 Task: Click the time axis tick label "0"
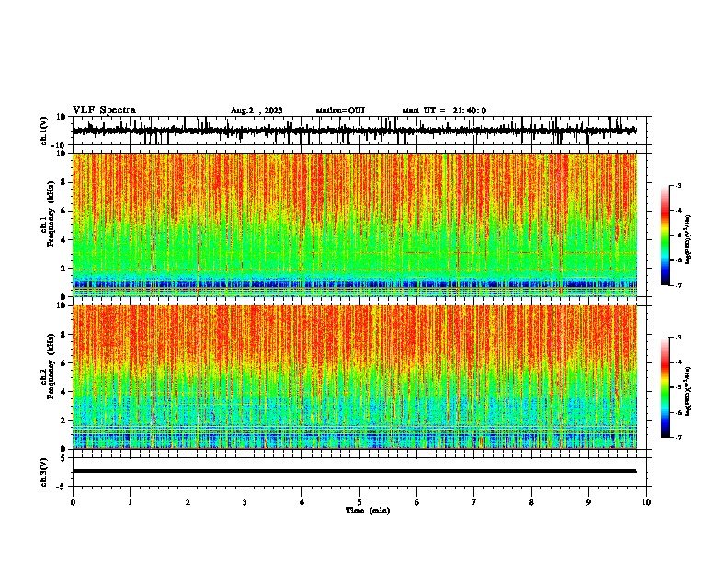tap(73, 502)
